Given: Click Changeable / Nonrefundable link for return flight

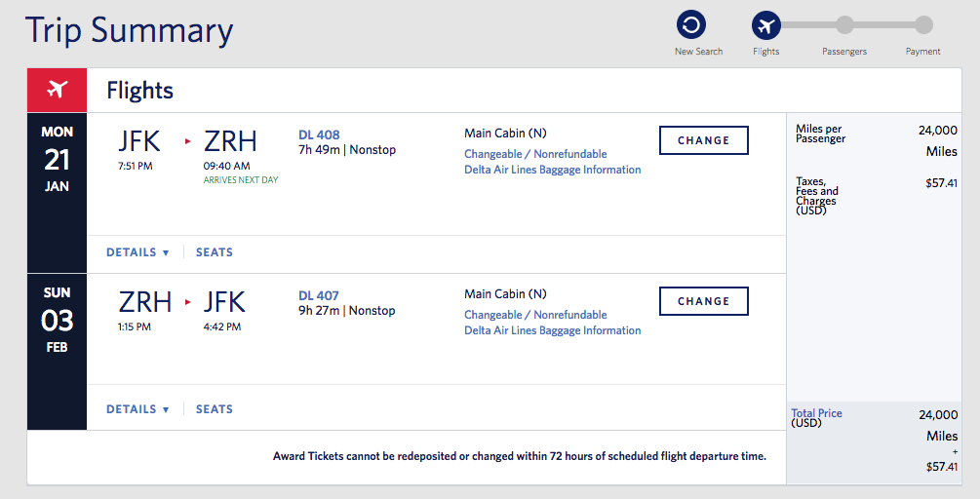Looking at the screenshot, I should [x=535, y=315].
